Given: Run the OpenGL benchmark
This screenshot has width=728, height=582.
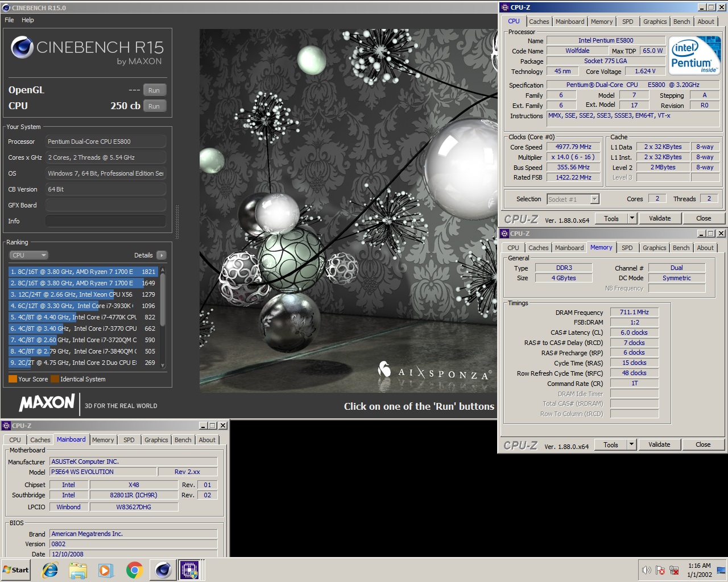Looking at the screenshot, I should tap(154, 90).
